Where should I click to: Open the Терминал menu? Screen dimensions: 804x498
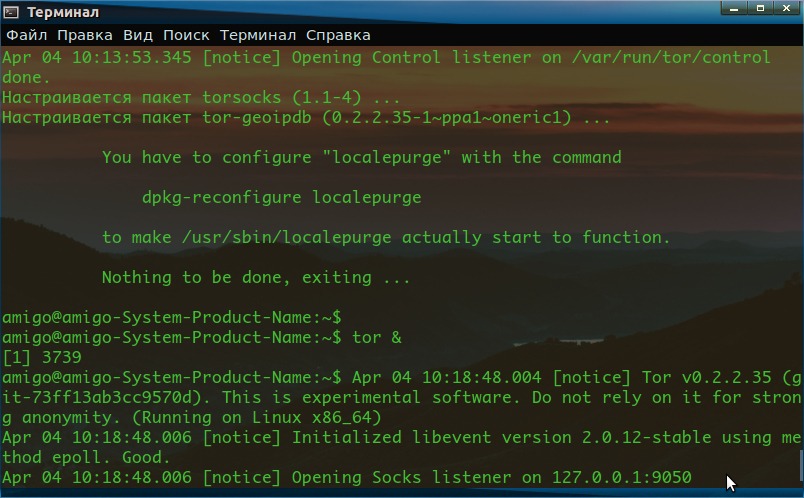click(x=258, y=35)
